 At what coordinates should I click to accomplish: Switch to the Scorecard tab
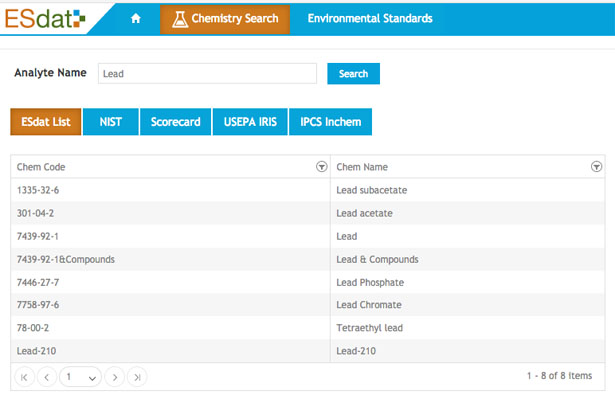coord(175,122)
